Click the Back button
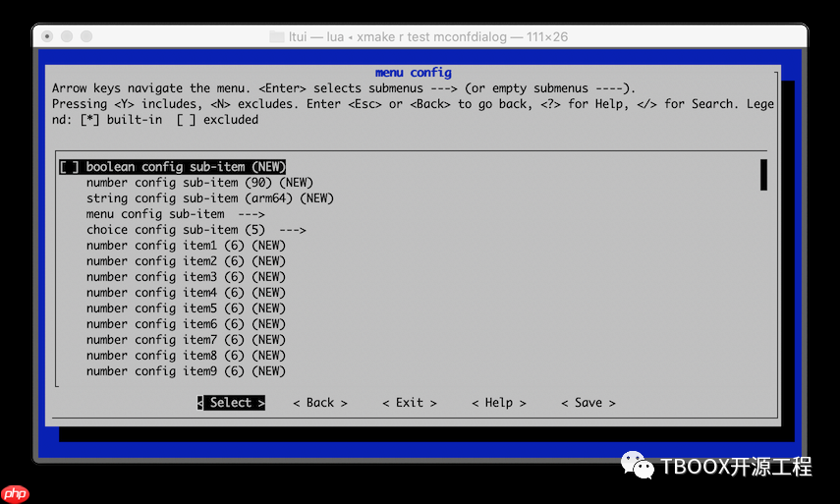840x504 pixels. (x=320, y=403)
